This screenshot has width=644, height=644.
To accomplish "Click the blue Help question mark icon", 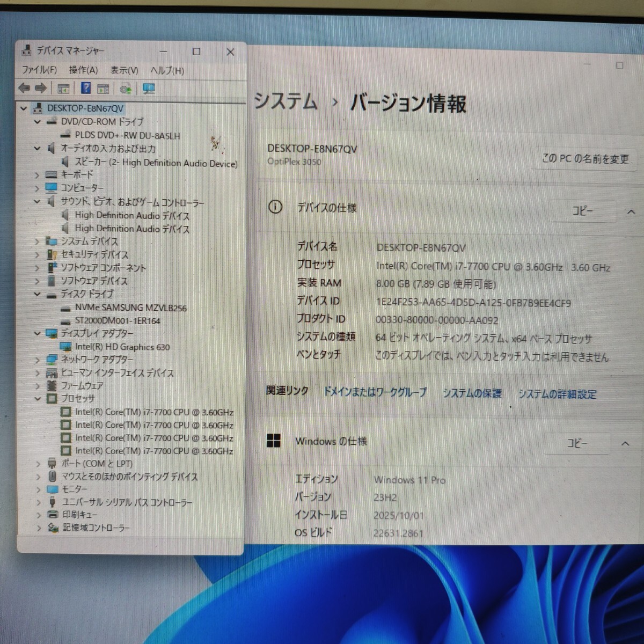I will pyautogui.click(x=86, y=88).
